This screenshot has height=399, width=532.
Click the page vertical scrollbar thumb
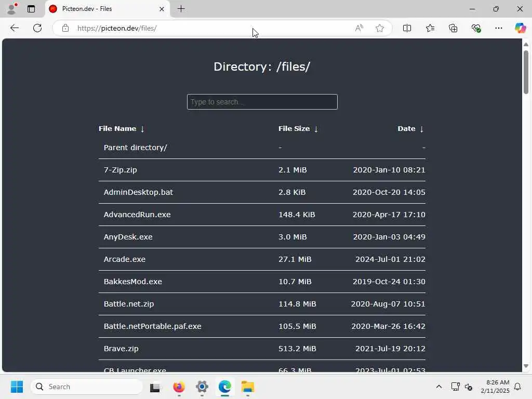coord(526,72)
